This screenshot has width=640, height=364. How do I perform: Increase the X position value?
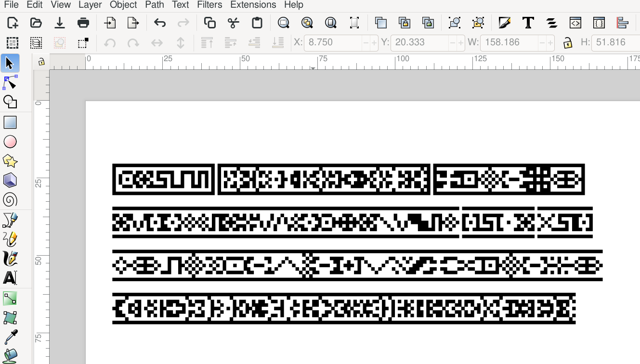pos(374,43)
